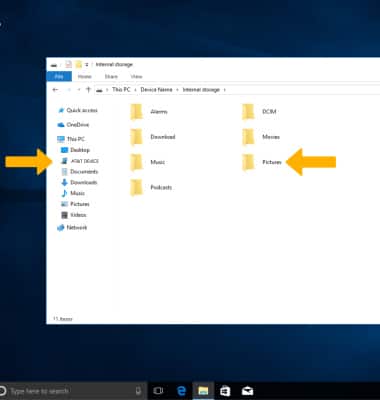Open Task View from the taskbar
This screenshot has width=380, height=400.
click(158, 391)
